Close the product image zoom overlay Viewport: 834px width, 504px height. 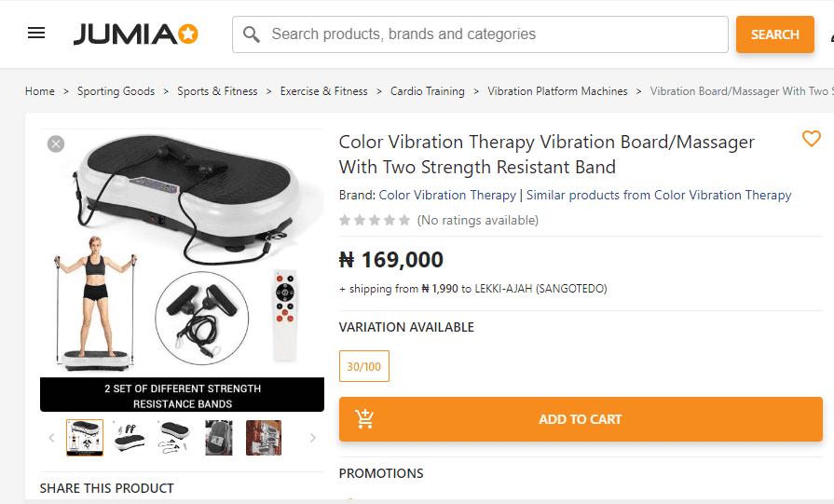tap(56, 143)
